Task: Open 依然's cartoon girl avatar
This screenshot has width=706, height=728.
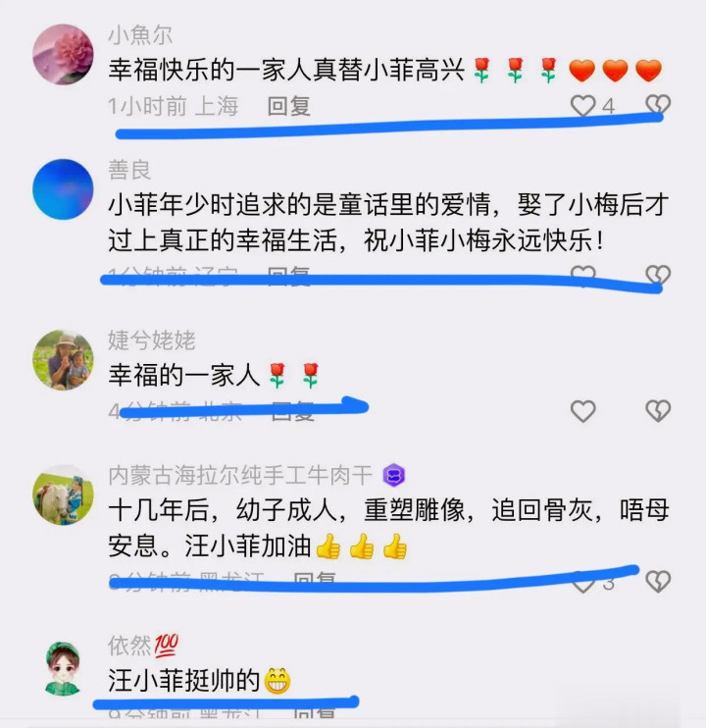Action: pyautogui.click(x=63, y=667)
